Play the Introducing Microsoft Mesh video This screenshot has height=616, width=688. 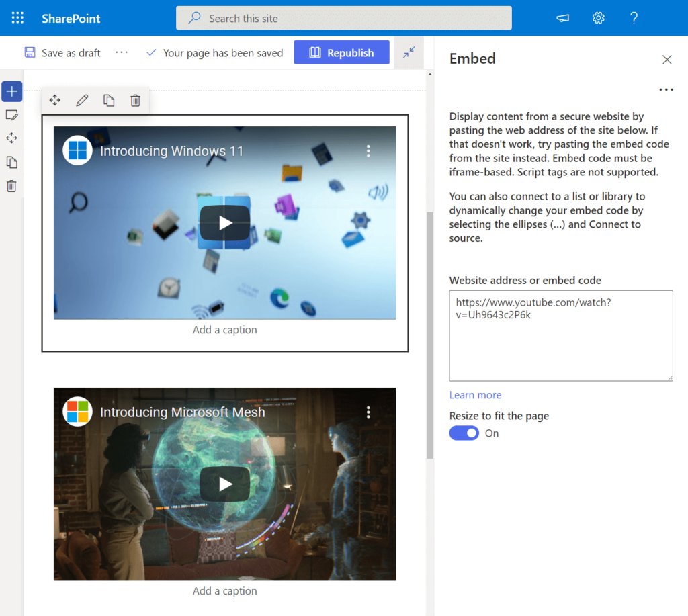[224, 484]
